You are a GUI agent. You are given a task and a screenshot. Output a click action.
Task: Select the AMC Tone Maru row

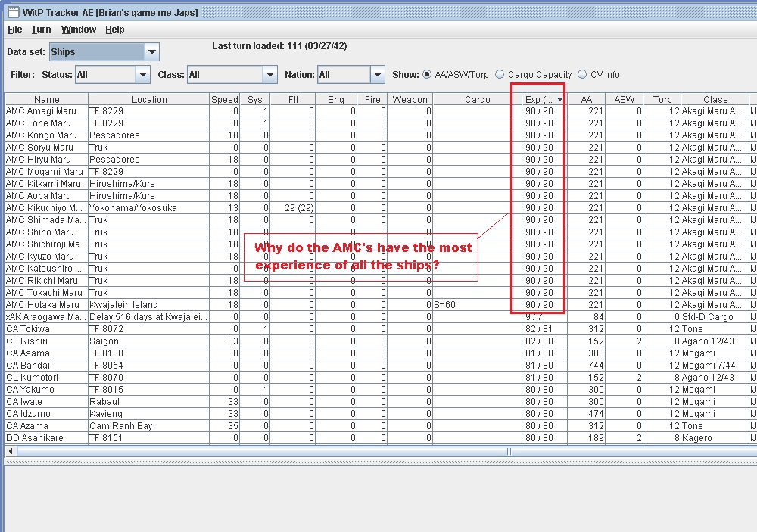click(381, 123)
